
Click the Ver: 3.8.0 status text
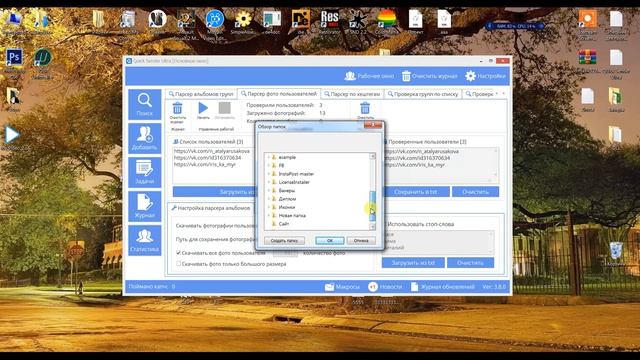click(494, 287)
